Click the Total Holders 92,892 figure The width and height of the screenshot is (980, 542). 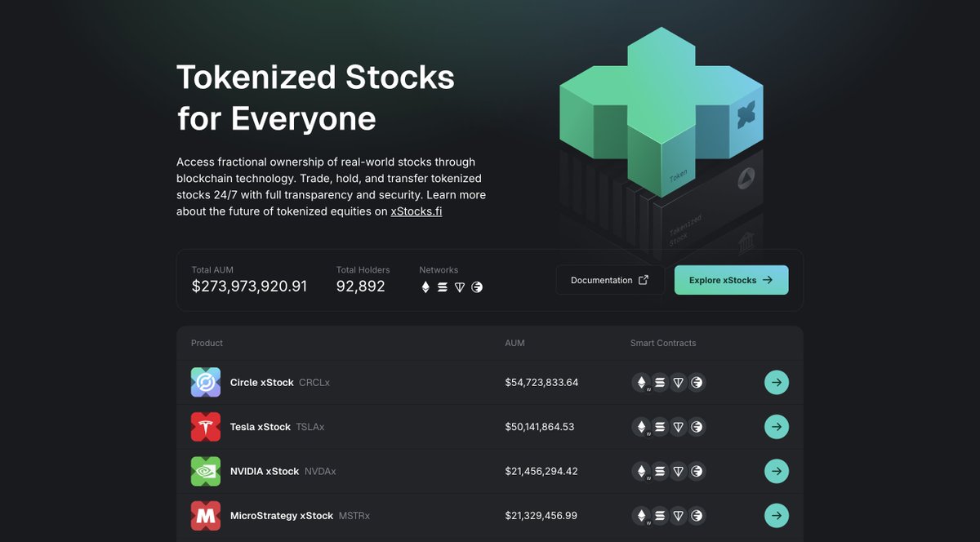click(x=360, y=287)
